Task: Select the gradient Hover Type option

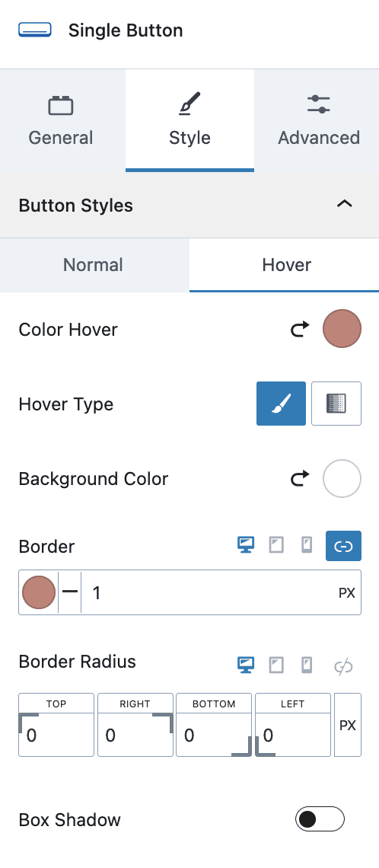Action: (336, 404)
